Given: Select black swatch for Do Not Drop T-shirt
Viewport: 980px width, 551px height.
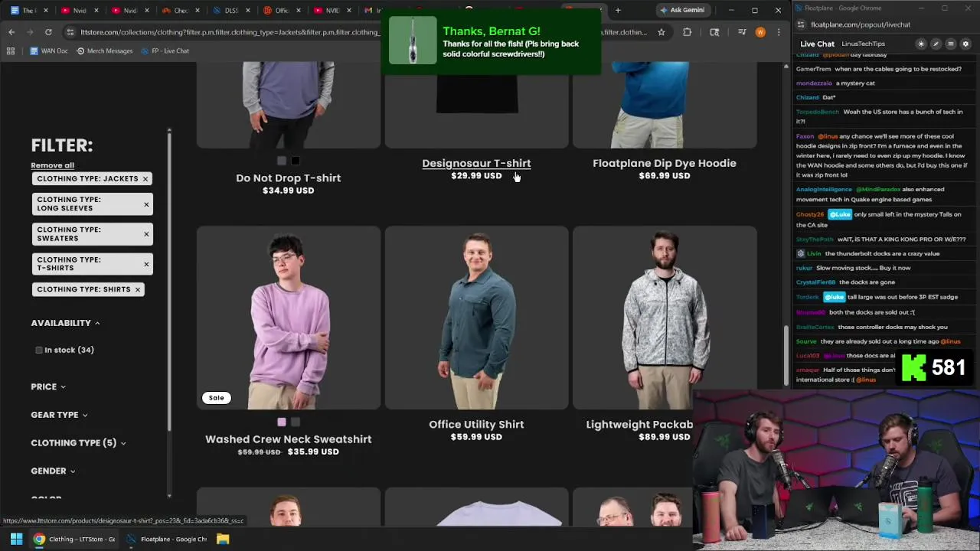Looking at the screenshot, I should pos(296,161).
